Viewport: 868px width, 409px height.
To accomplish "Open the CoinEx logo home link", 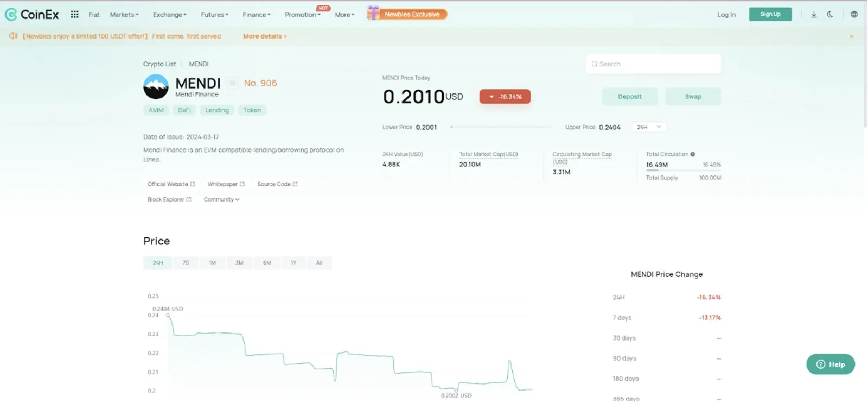I will [31, 15].
